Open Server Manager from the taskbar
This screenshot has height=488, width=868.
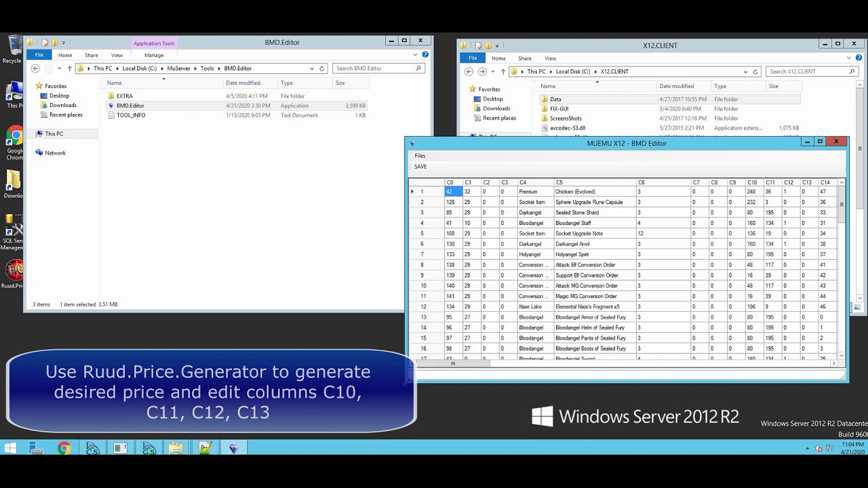point(35,448)
